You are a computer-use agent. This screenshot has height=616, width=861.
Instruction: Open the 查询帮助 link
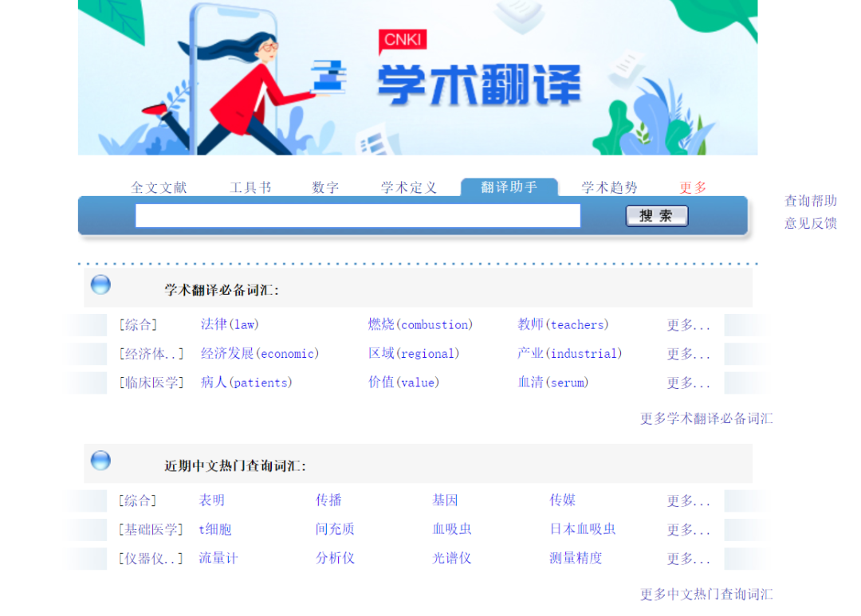click(x=811, y=201)
